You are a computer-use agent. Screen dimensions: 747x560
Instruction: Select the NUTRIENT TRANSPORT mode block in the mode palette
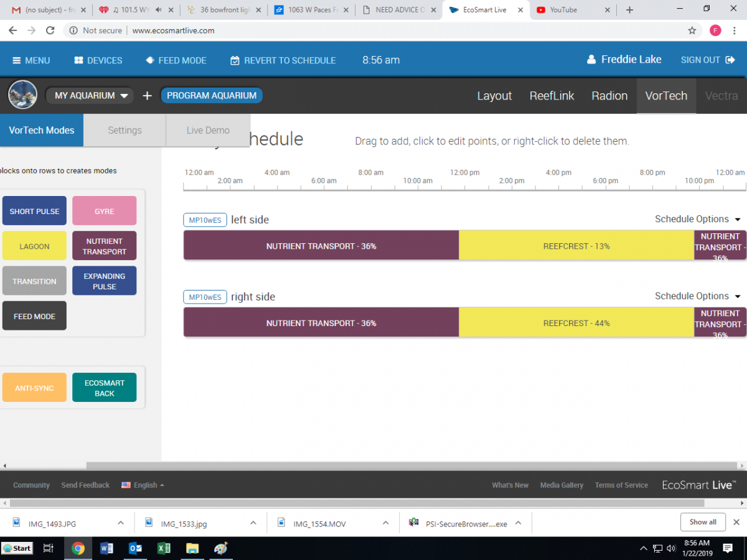click(105, 246)
